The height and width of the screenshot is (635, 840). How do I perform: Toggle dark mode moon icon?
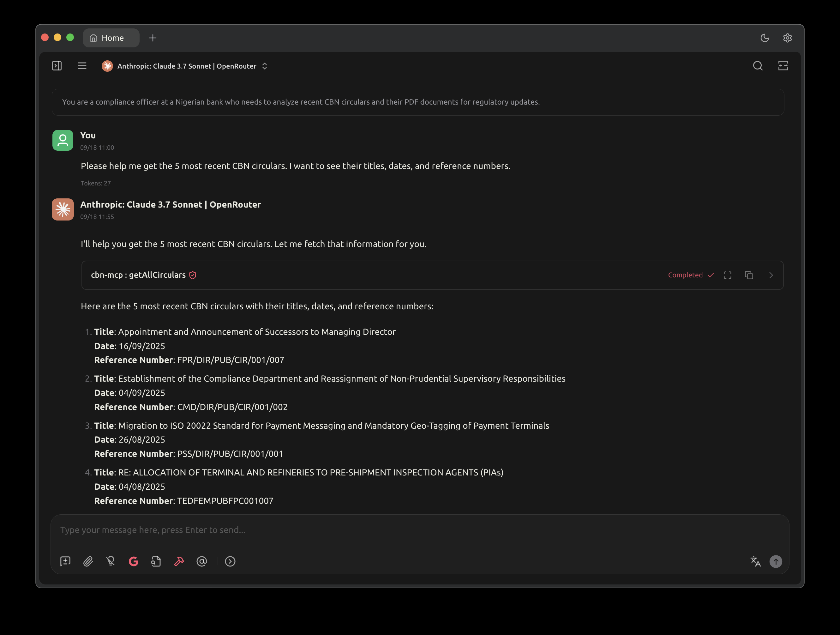click(x=765, y=38)
